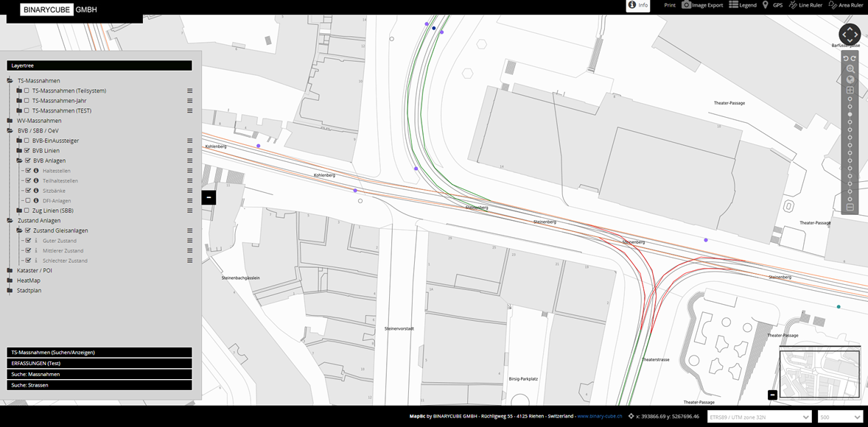The image size is (868, 427).
Task: Open the Suche: Strassen panel
Action: click(x=99, y=385)
